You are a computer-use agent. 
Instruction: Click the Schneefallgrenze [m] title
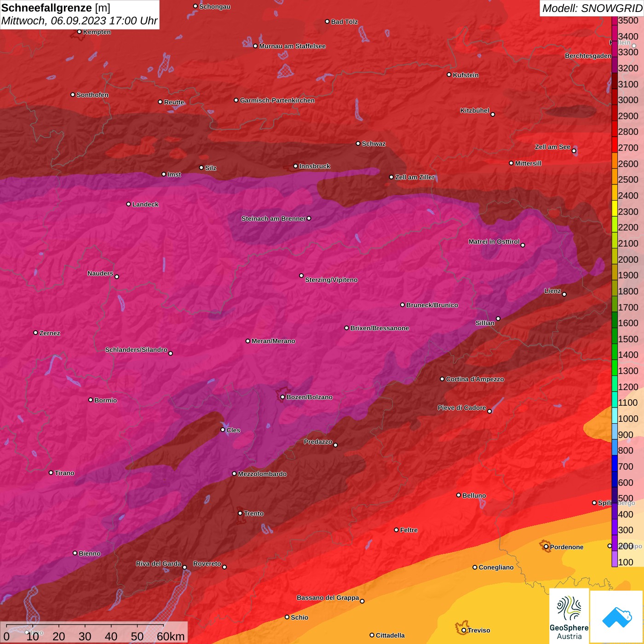56,8
